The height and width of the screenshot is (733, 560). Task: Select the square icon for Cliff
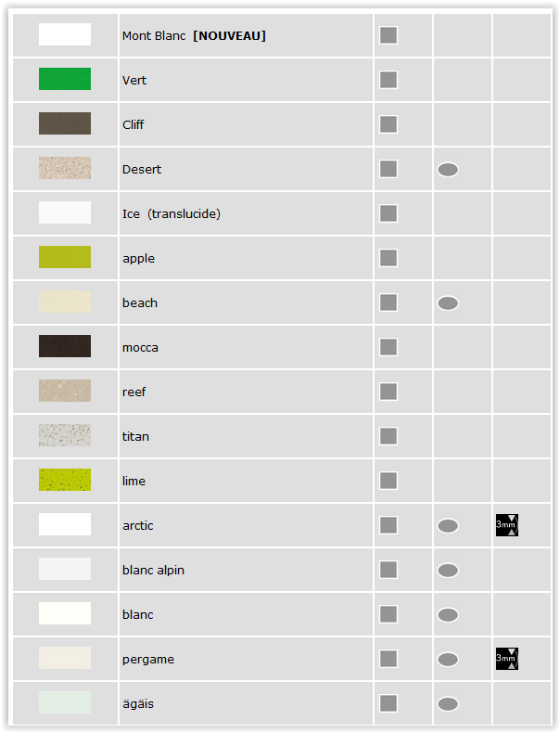388,124
